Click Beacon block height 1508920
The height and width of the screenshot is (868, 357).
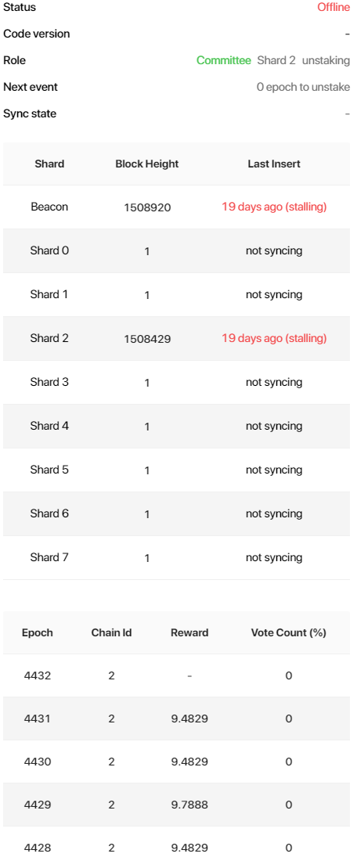point(146,207)
